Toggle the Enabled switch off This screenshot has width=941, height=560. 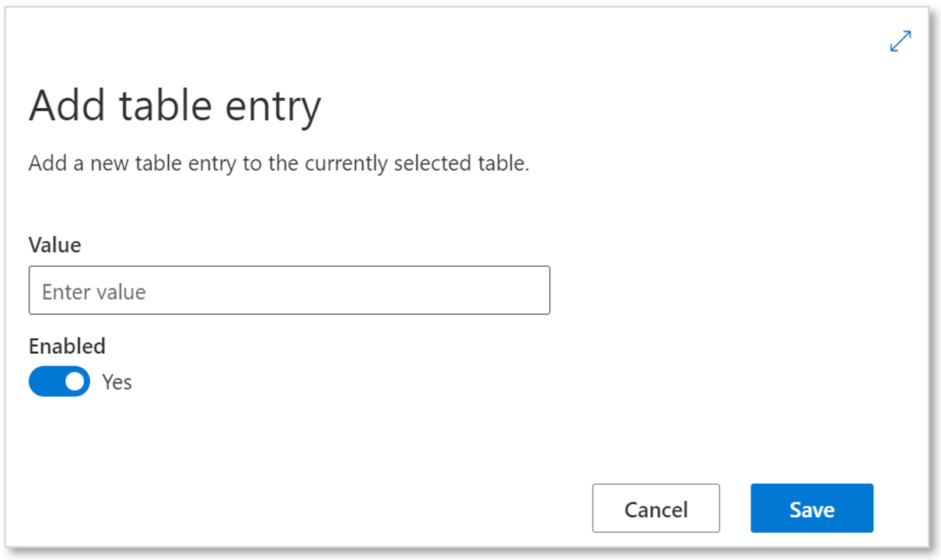point(59,382)
